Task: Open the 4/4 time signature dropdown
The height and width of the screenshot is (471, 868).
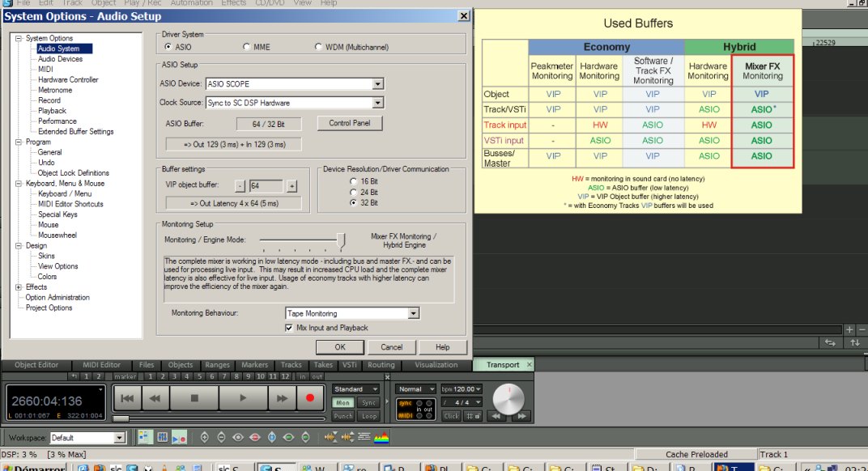Action: (462, 402)
